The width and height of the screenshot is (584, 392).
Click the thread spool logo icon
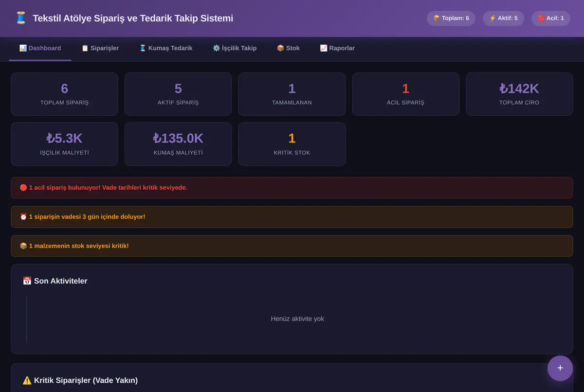point(20,18)
